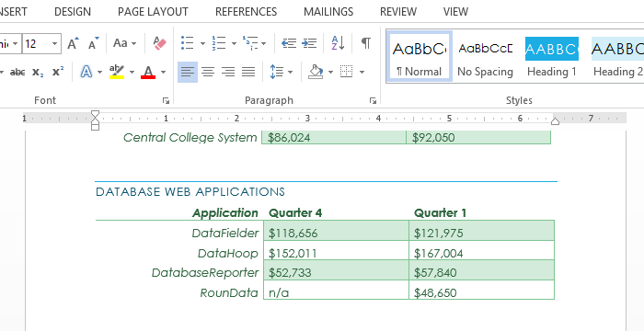Decrease font size with Shrink Font
Viewport: 644px width, 331px height.
pyautogui.click(x=94, y=43)
